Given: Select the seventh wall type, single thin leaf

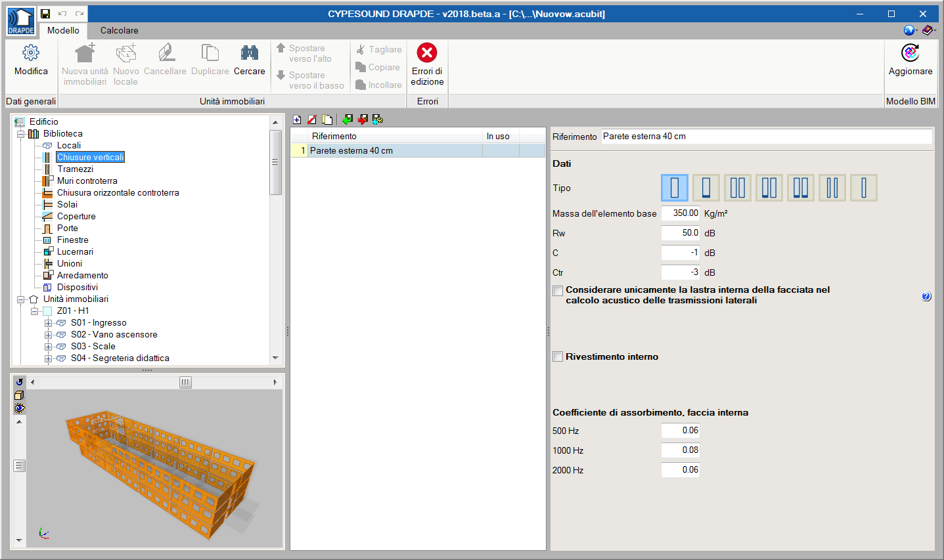Looking at the screenshot, I should (x=864, y=188).
